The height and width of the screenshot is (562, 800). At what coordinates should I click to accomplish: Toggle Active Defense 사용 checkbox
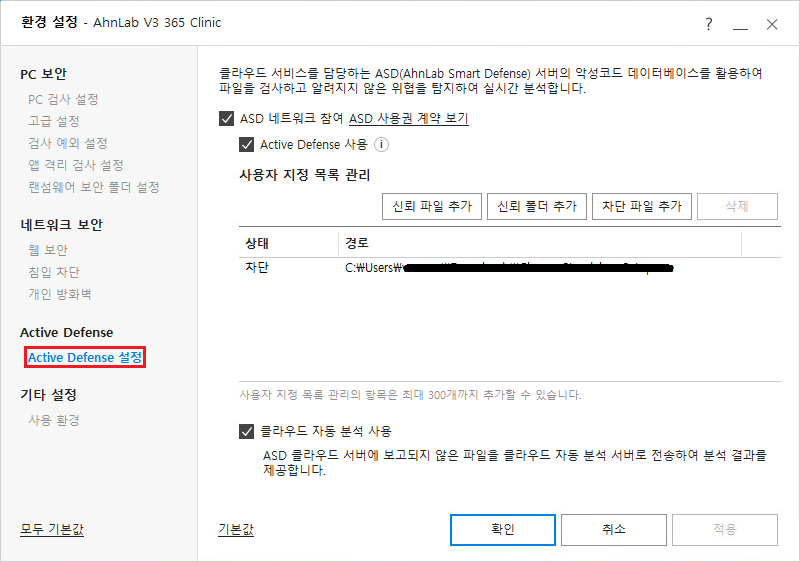pyautogui.click(x=246, y=145)
